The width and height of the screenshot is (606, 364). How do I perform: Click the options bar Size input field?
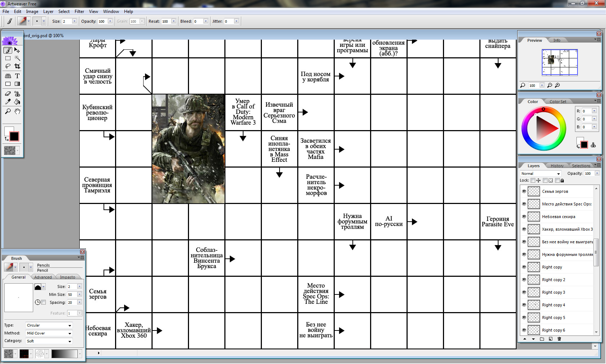coord(67,21)
